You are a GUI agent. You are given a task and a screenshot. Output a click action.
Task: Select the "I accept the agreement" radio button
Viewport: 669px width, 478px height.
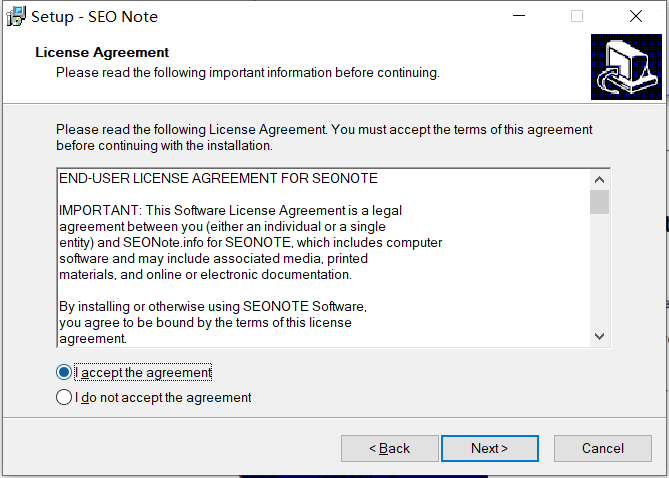pyautogui.click(x=64, y=372)
